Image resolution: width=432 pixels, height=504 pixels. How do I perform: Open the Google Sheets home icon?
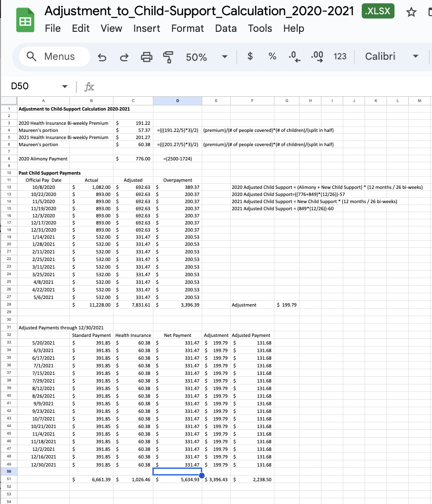[25, 20]
